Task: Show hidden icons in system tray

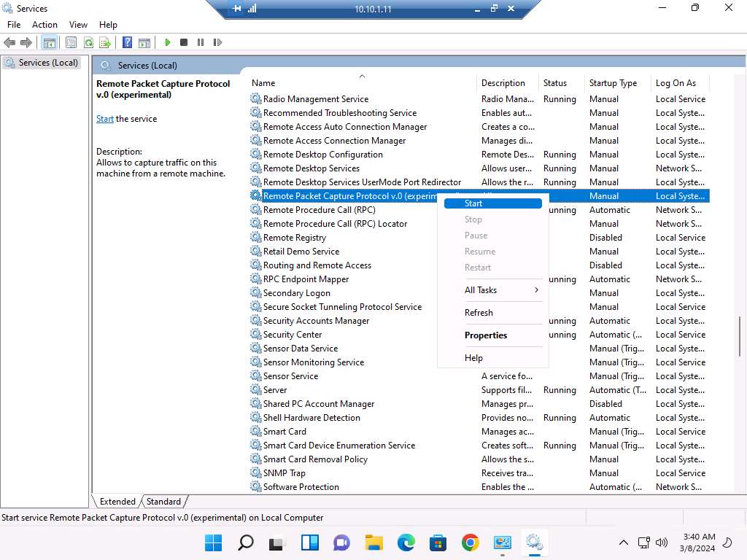Action: tap(623, 542)
